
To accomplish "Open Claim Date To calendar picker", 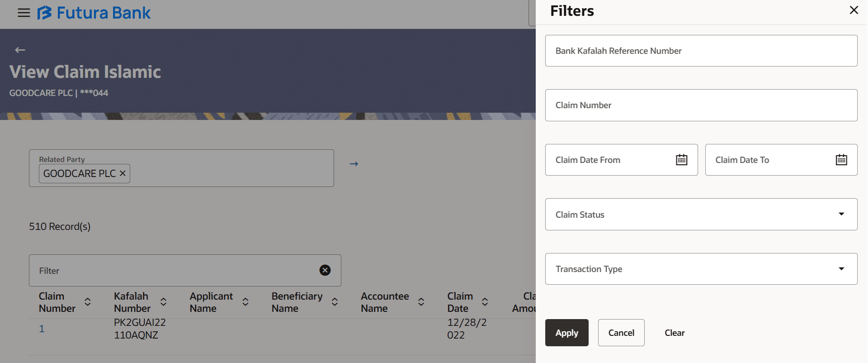I will point(841,160).
